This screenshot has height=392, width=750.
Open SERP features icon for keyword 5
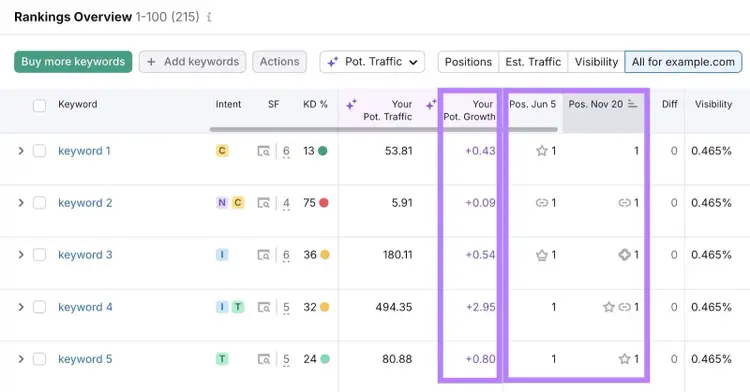pyautogui.click(x=264, y=359)
